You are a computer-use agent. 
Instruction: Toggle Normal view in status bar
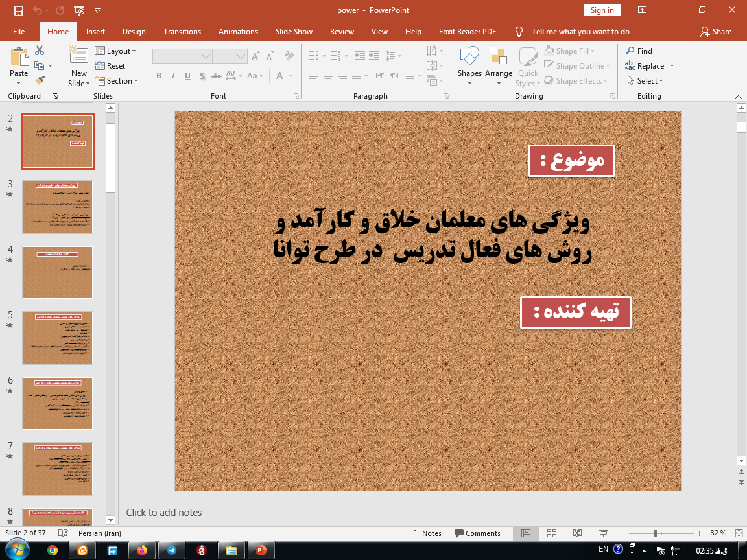coord(526,533)
